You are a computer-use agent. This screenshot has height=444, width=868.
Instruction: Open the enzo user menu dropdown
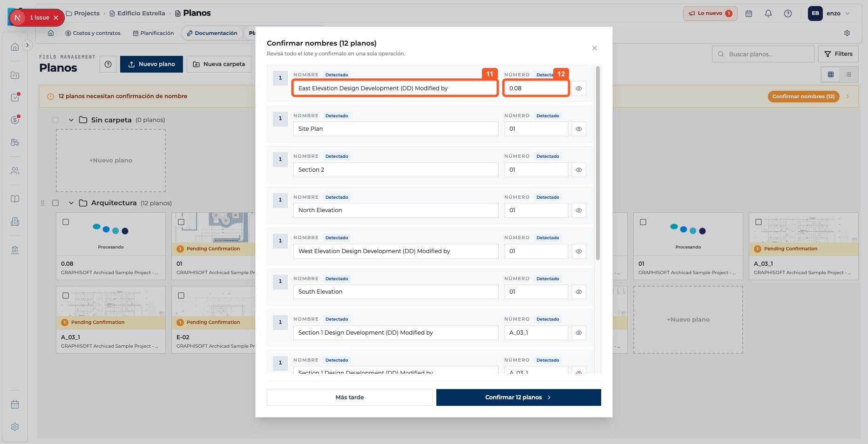pos(829,13)
